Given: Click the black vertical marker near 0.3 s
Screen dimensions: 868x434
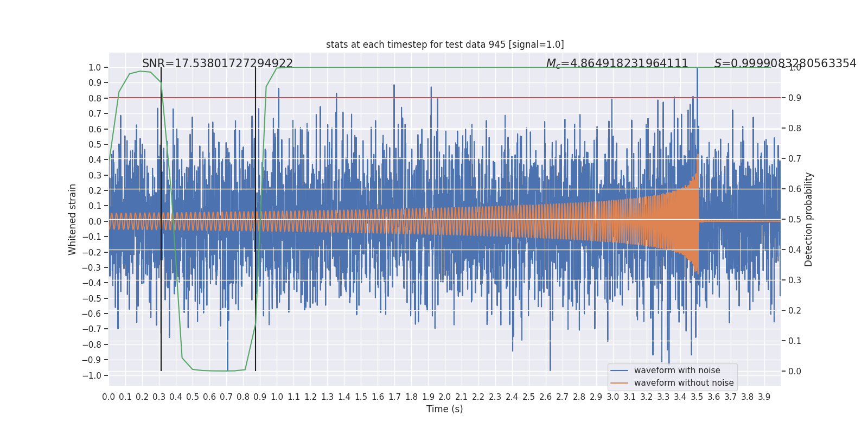Looking at the screenshot, I should click(x=161, y=219).
